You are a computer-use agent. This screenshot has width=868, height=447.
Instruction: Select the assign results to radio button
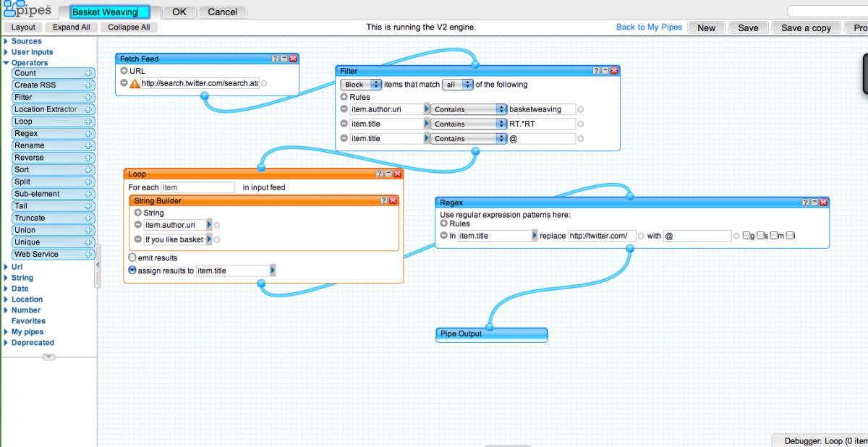132,271
